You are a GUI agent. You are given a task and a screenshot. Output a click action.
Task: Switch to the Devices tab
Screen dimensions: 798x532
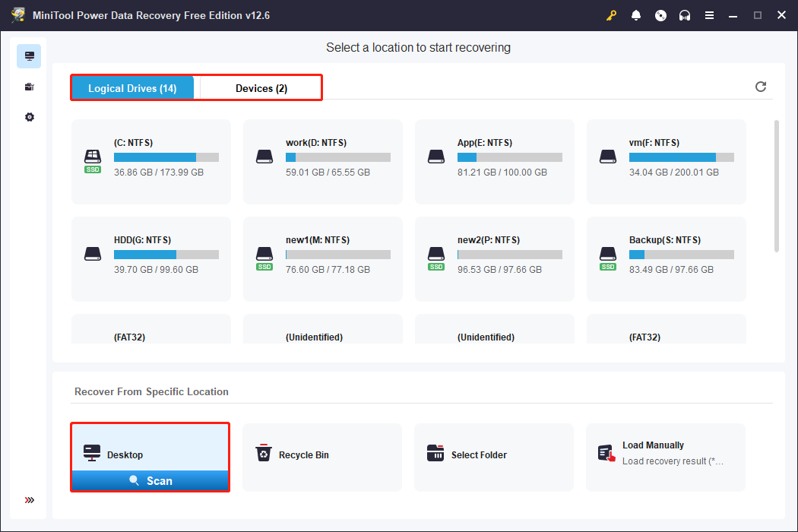(259, 87)
